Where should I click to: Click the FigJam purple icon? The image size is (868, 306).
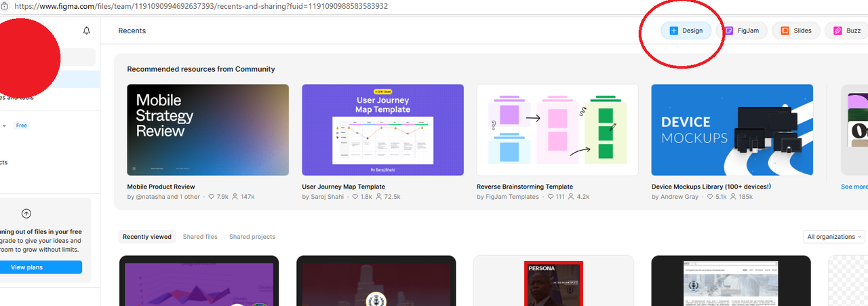[x=729, y=31]
